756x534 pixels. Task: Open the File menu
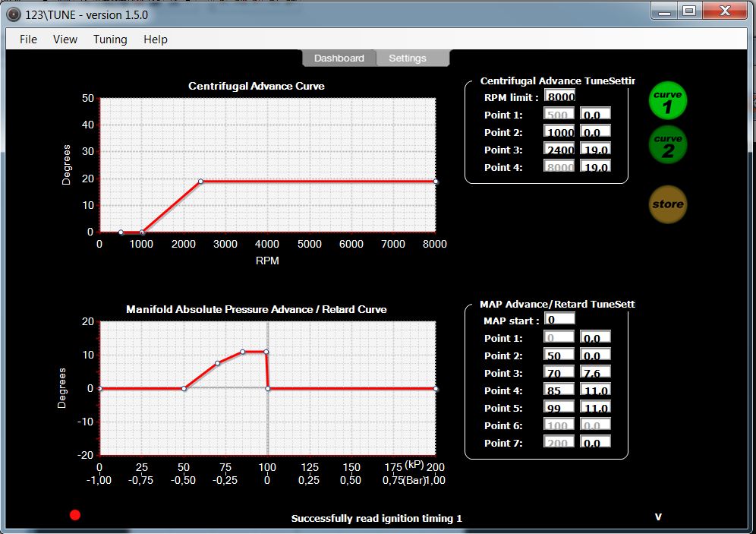click(28, 39)
